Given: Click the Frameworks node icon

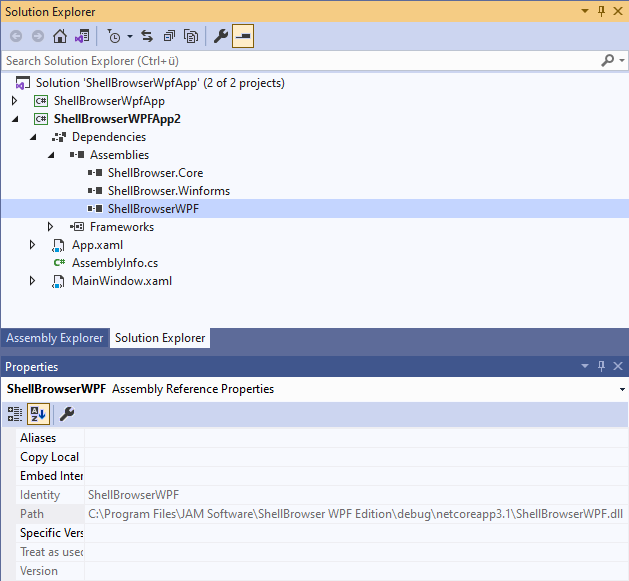Looking at the screenshot, I should tap(77, 227).
